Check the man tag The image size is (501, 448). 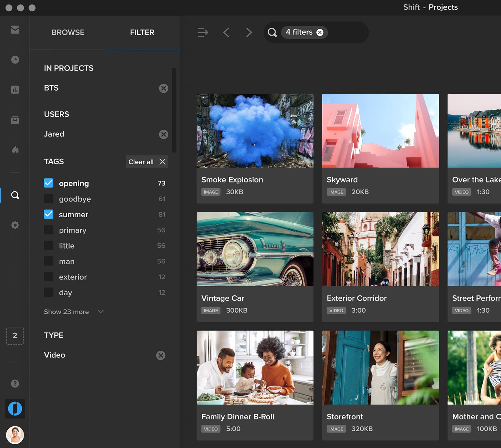pos(49,261)
